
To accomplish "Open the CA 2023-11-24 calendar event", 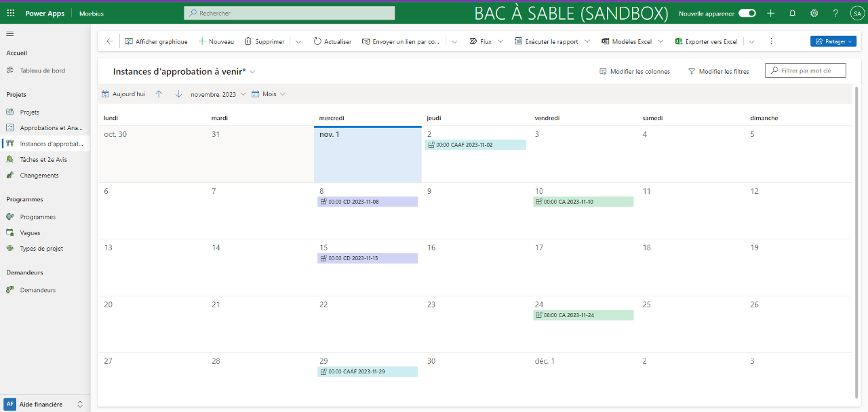I will [x=583, y=315].
